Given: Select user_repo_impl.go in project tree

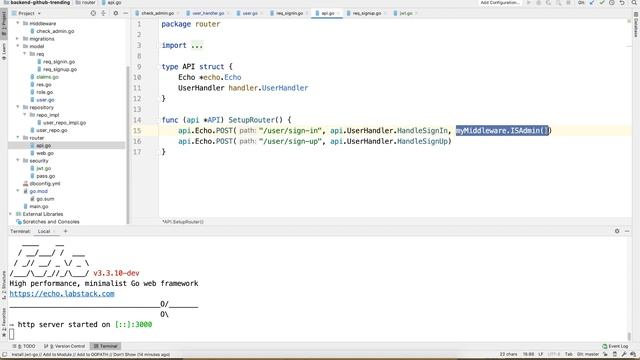Looking at the screenshot, I should pos(64,122).
